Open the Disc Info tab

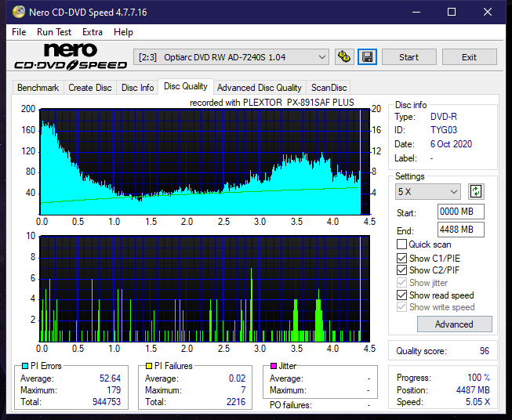tap(137, 88)
